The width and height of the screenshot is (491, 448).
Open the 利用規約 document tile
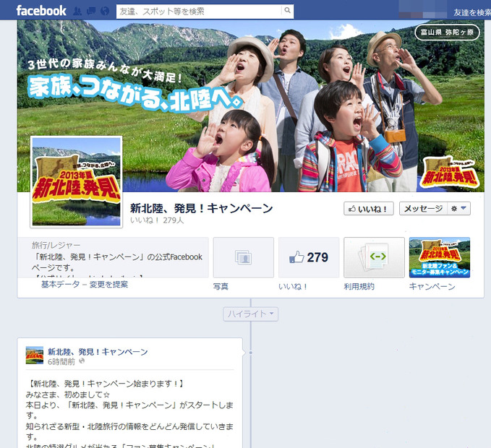[374, 257]
